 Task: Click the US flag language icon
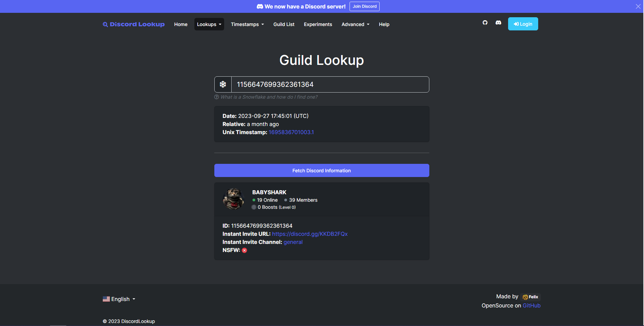106,299
